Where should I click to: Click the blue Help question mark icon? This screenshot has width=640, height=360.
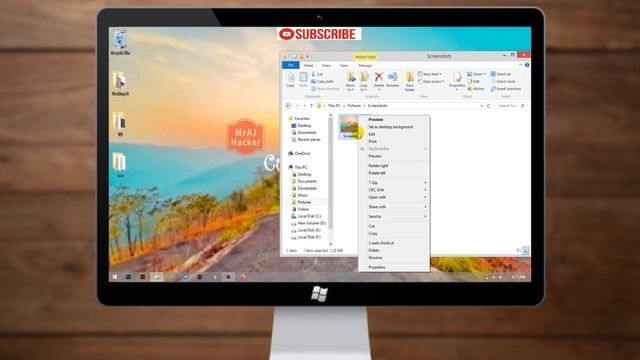point(527,65)
